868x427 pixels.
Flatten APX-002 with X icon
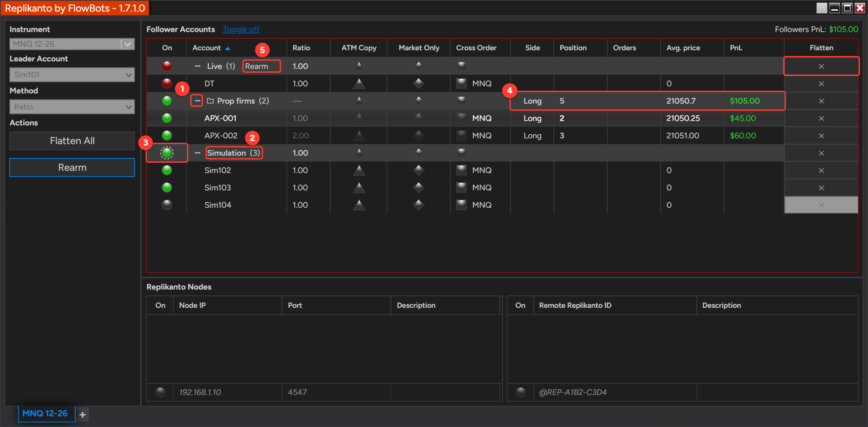point(821,136)
